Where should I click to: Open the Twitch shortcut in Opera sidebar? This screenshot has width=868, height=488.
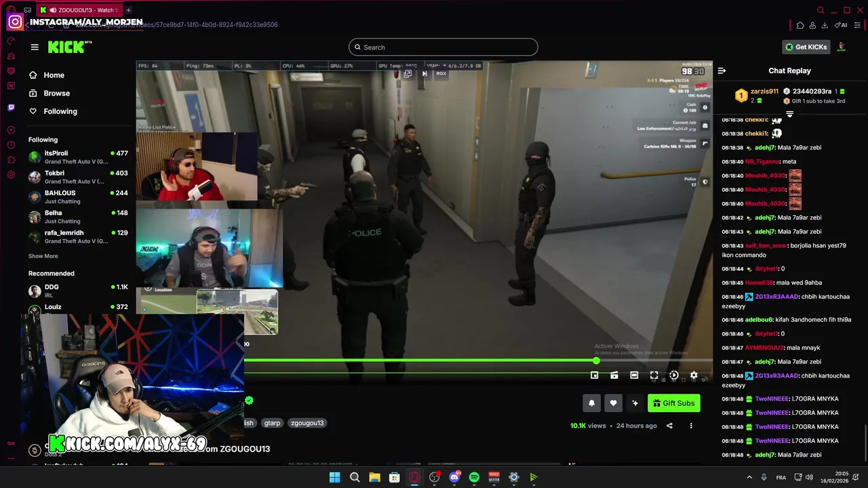click(x=11, y=107)
